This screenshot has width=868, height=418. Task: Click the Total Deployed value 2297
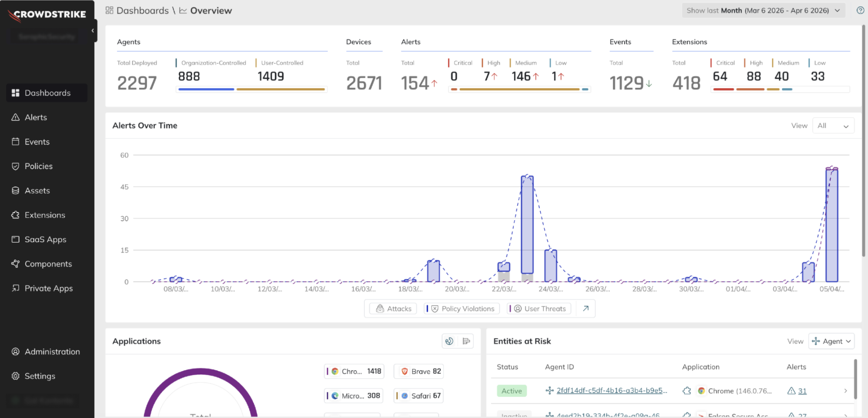click(x=137, y=83)
